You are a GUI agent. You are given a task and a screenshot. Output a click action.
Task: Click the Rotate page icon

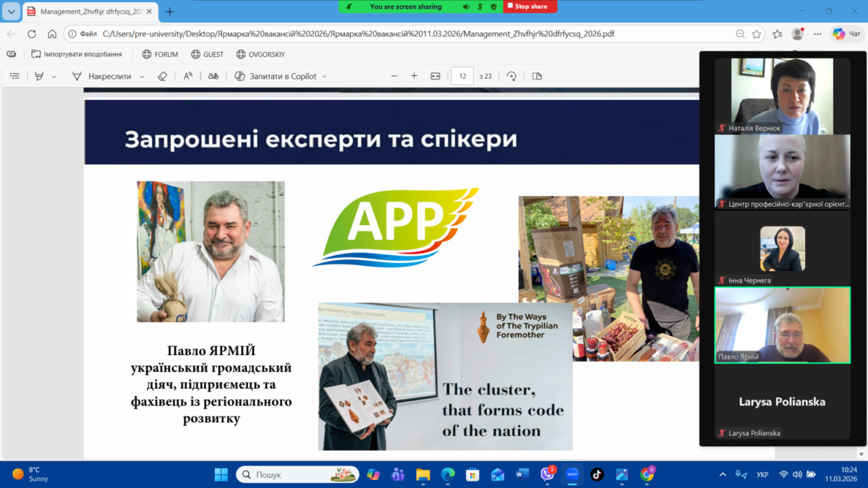coord(512,76)
